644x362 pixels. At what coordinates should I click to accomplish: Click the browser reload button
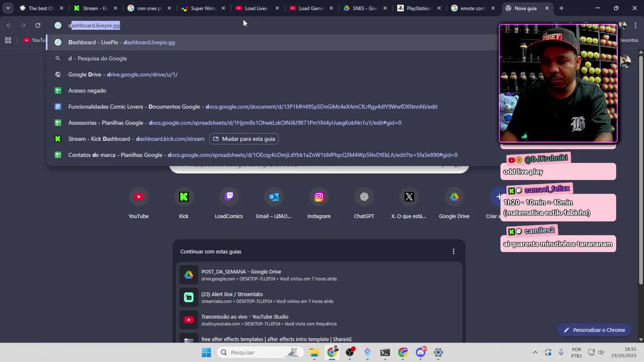point(38,25)
